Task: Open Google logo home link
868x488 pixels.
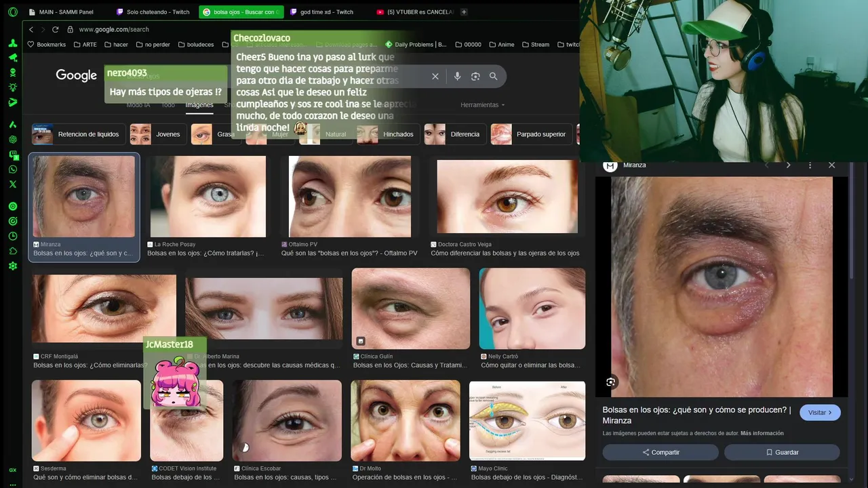Action: click(x=77, y=76)
